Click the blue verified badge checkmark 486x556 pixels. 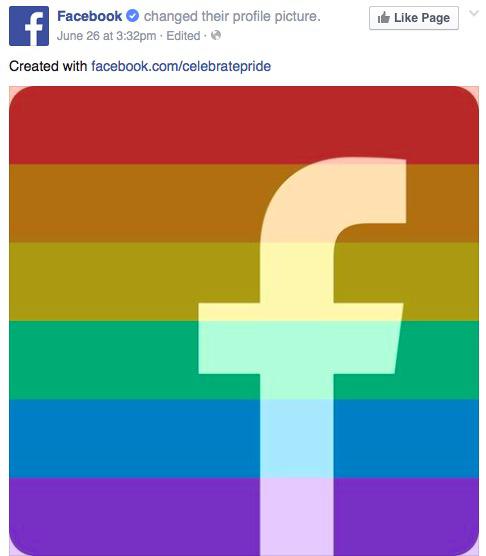[133, 16]
